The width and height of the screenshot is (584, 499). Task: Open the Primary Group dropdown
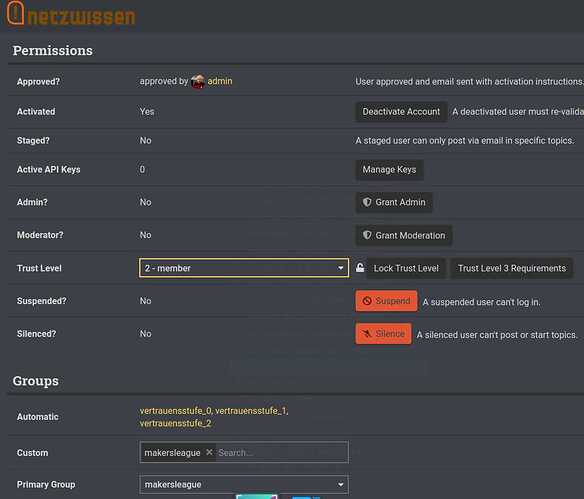(x=244, y=484)
